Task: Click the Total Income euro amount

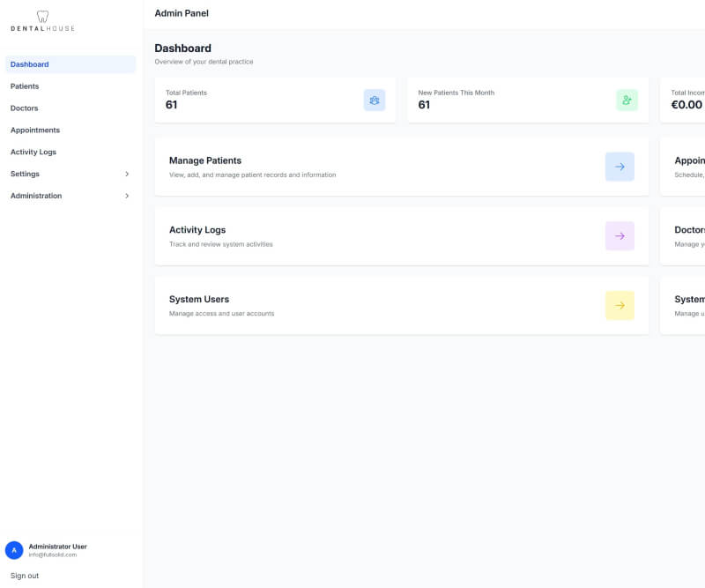Action: tap(685, 104)
